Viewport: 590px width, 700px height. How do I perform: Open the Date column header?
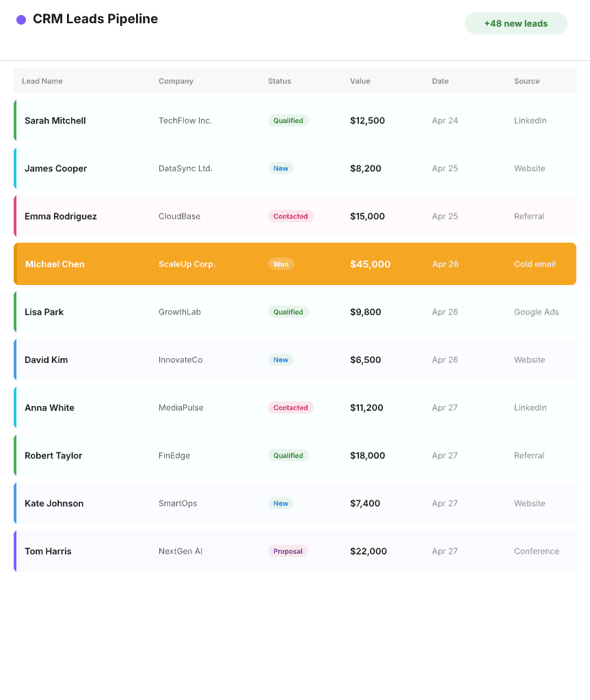point(440,81)
